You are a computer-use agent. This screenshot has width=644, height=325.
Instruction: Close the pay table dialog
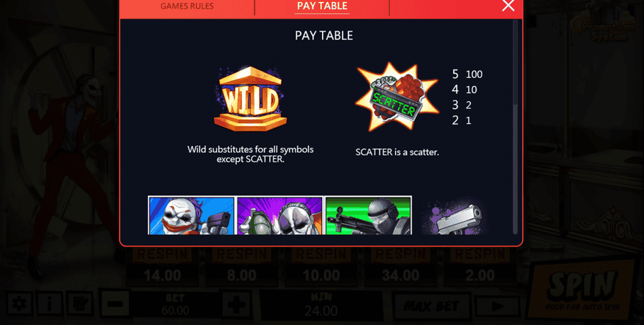pyautogui.click(x=509, y=6)
